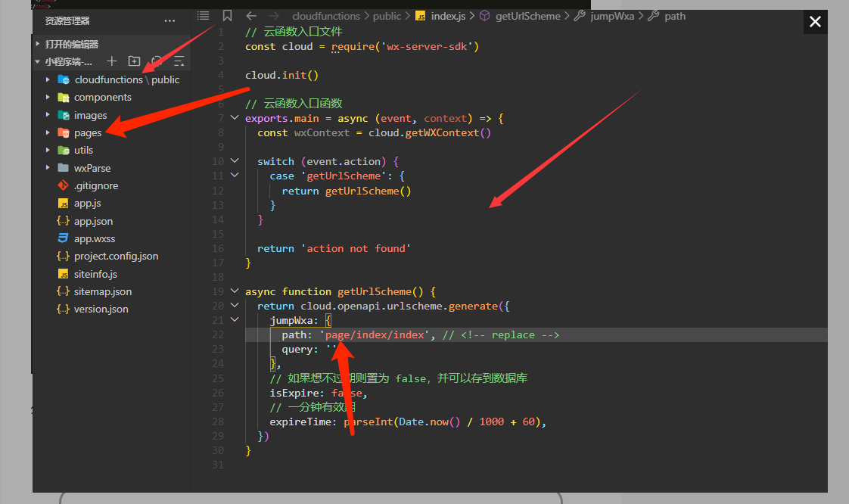Click the new folder icon
Viewport: 849px width, 504px height.
click(x=134, y=61)
